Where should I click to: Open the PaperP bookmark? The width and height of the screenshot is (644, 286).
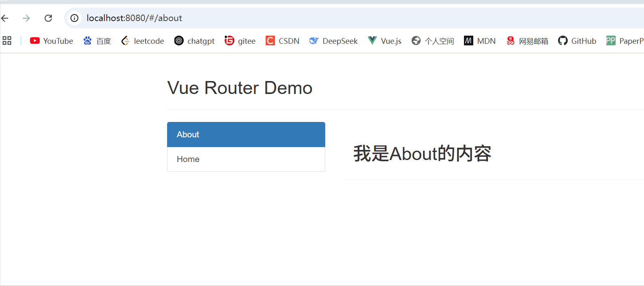[625, 41]
